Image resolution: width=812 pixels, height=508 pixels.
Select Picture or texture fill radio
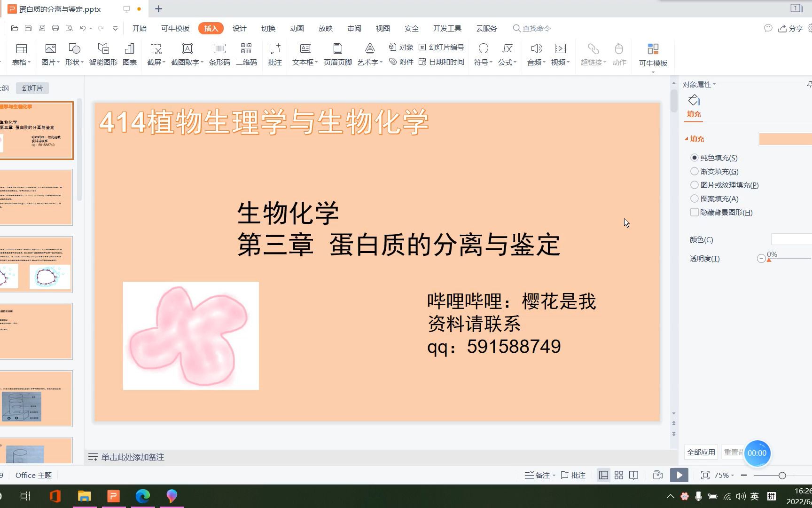(695, 185)
